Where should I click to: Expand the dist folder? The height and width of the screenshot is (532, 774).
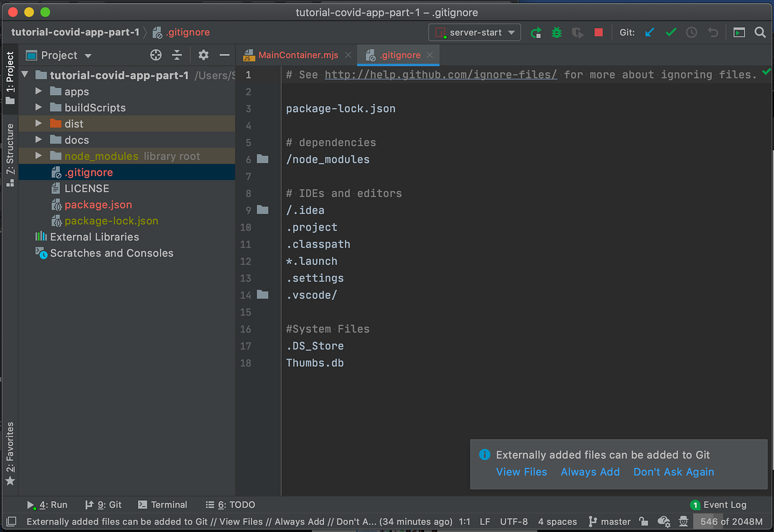coord(38,124)
